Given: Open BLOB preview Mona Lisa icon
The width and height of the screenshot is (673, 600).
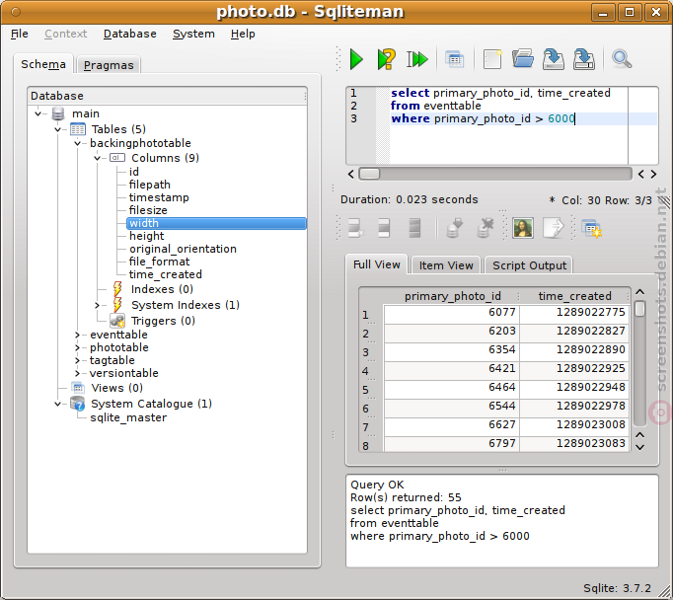Looking at the screenshot, I should click(x=523, y=227).
